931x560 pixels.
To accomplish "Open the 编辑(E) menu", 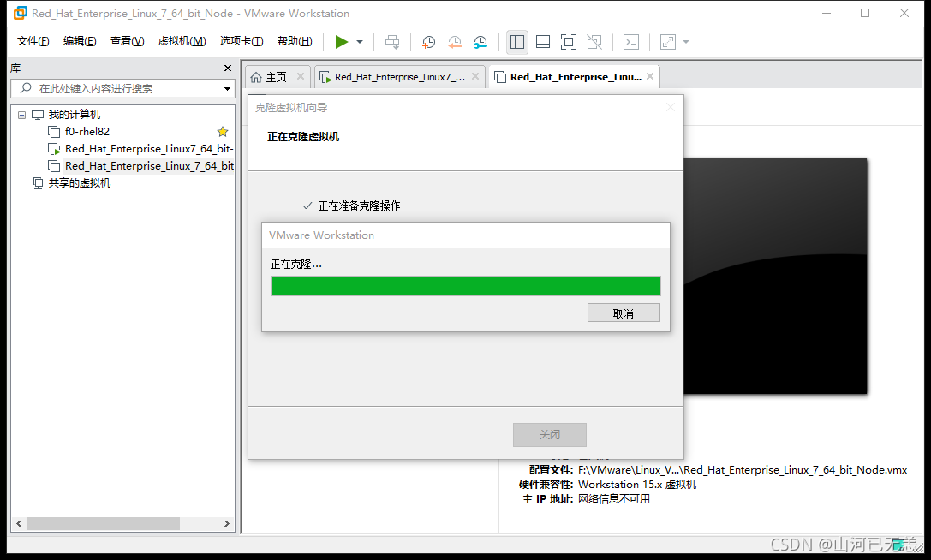I will (x=80, y=41).
